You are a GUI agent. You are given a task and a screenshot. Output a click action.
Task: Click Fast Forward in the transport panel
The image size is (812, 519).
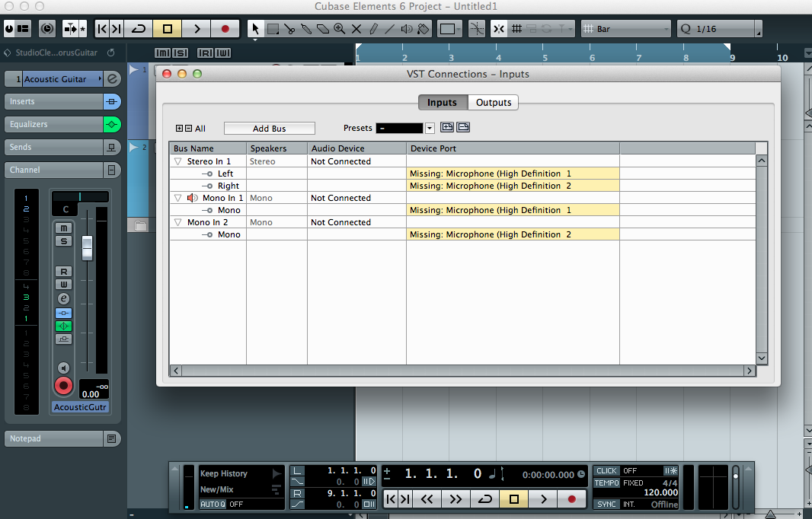point(456,498)
